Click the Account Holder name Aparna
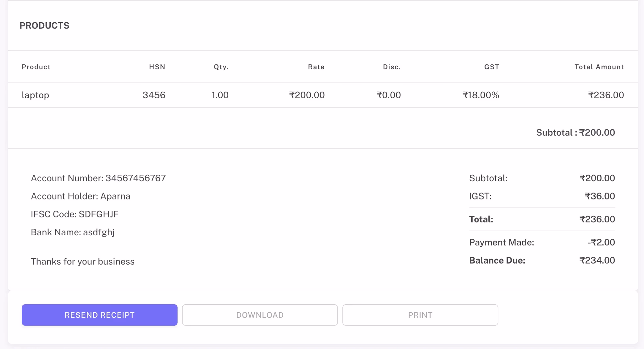The image size is (644, 349). click(80, 196)
